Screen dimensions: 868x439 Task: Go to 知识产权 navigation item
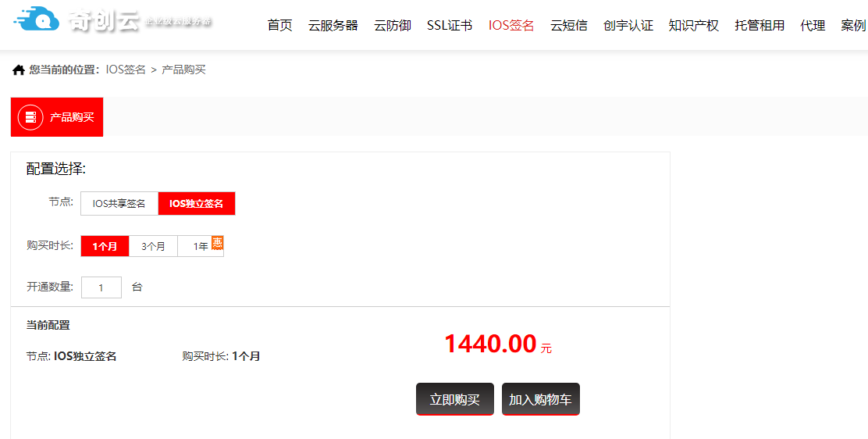[x=694, y=25]
